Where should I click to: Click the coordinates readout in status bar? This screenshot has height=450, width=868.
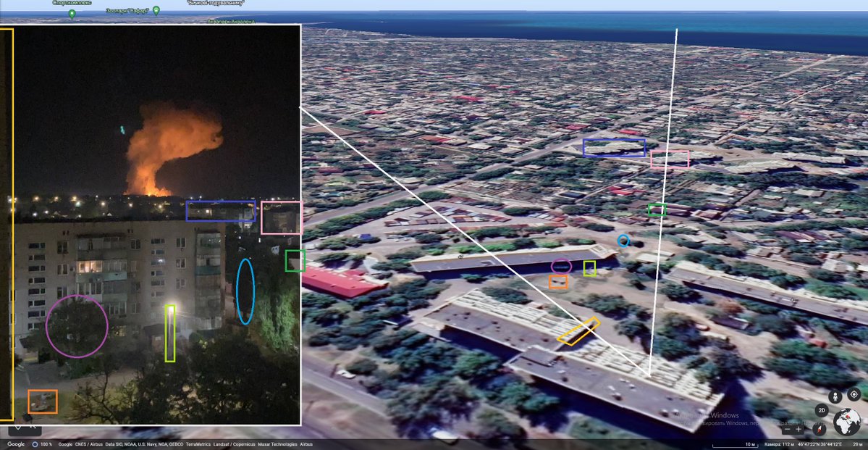click(819, 444)
